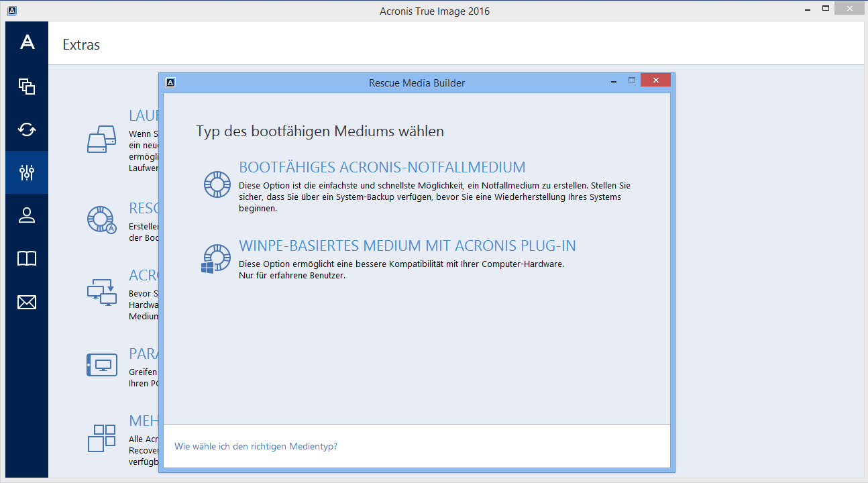Image resolution: width=868 pixels, height=483 pixels.
Task: Click the clone drive icon in Extras
Action: click(101, 140)
